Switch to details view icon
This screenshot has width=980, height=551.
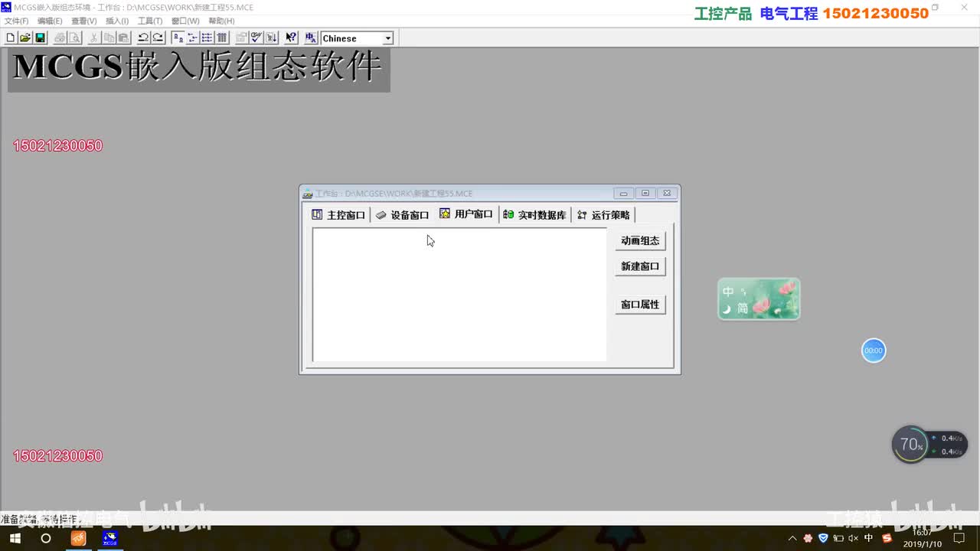pyautogui.click(x=222, y=37)
